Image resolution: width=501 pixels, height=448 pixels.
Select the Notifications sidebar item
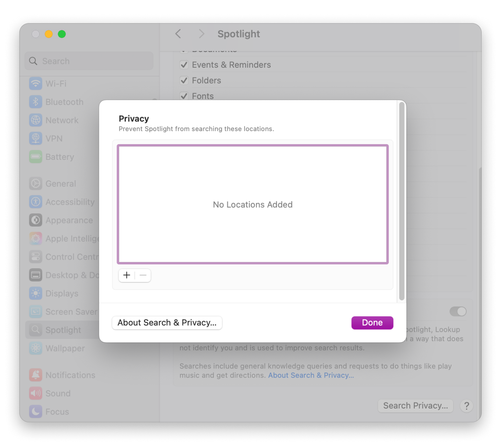(x=89, y=375)
